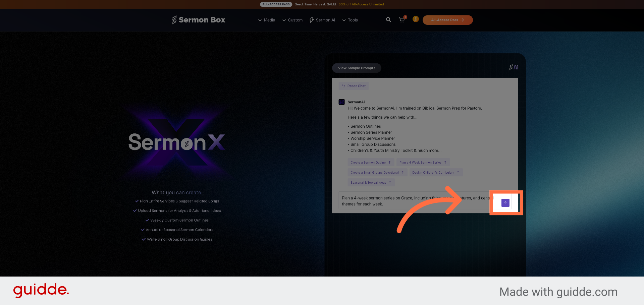Click the 50% off All-Access Unlimited link
644x305 pixels.
click(x=361, y=4)
